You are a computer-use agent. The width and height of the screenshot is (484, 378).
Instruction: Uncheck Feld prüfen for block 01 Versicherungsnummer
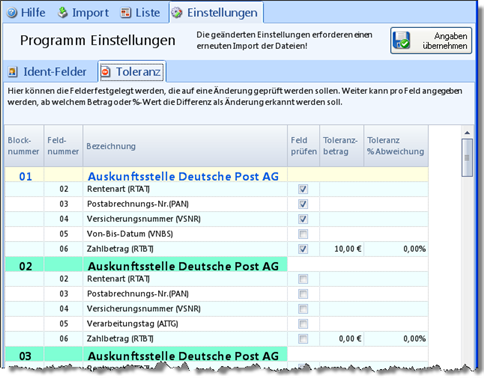(303, 219)
